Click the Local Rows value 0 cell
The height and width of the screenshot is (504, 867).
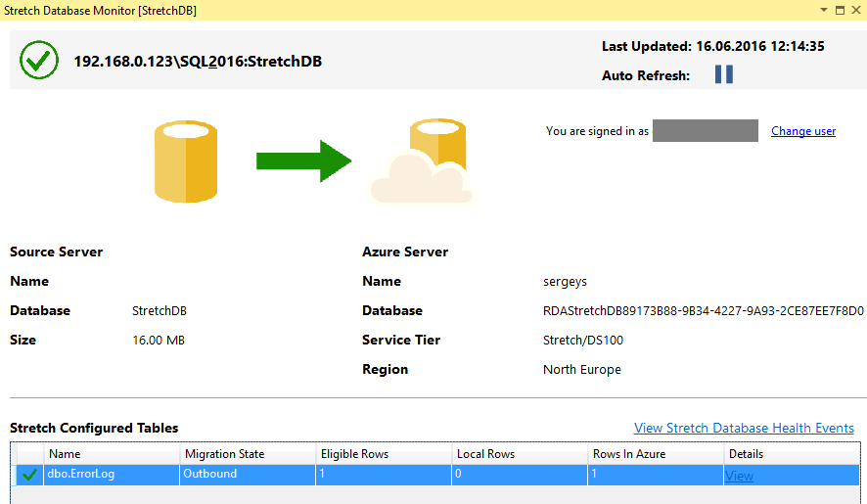tap(520, 475)
